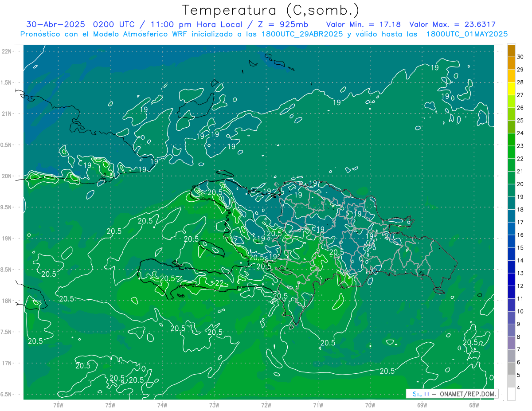Screen dimensions: 532x411
Task: Click the '17N' latitude axis label
Action: [7, 364]
